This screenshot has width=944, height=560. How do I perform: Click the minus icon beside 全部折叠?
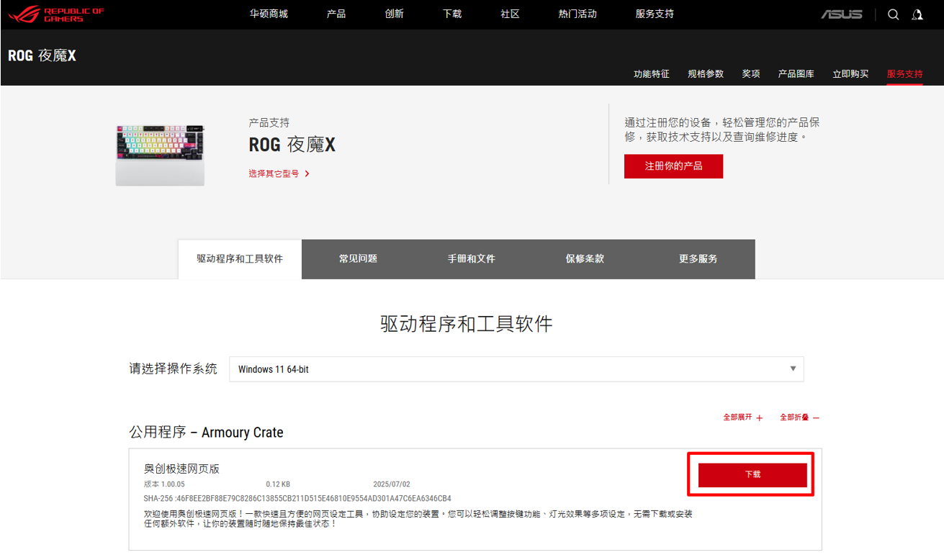(816, 417)
